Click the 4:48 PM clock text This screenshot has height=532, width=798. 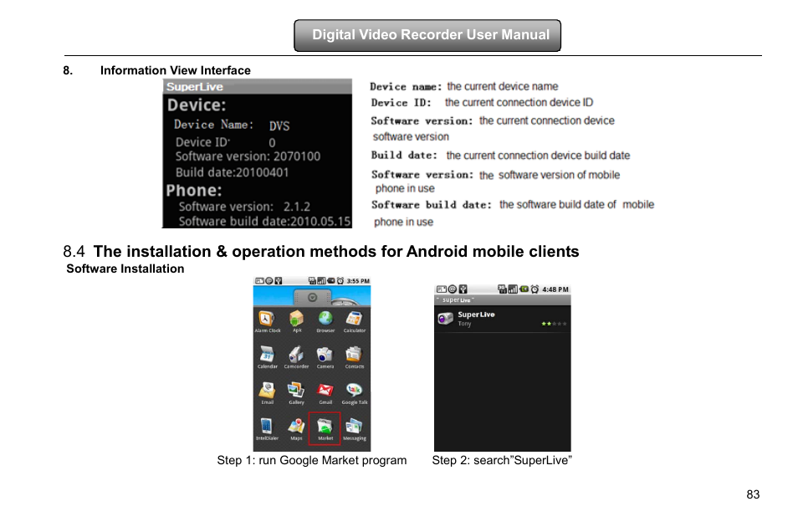coord(555,289)
